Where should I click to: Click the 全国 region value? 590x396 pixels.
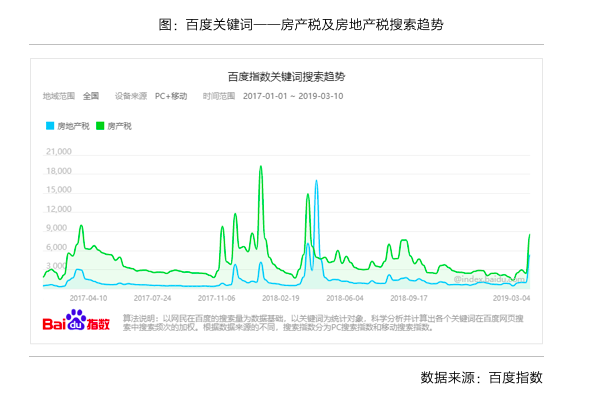(91, 96)
